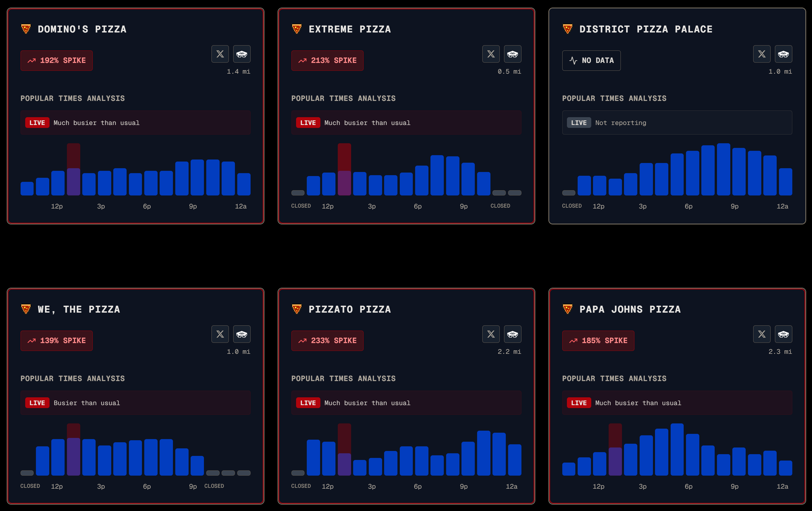This screenshot has width=812, height=511.
Task: Click the highlighted live bar in Domino's chart
Action: coord(74,169)
